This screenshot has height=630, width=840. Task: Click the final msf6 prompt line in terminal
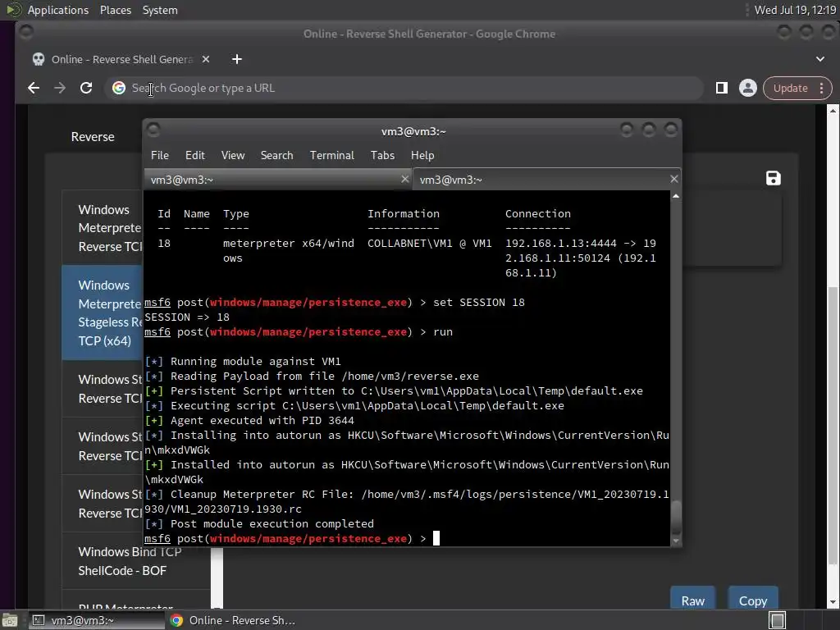(x=292, y=538)
